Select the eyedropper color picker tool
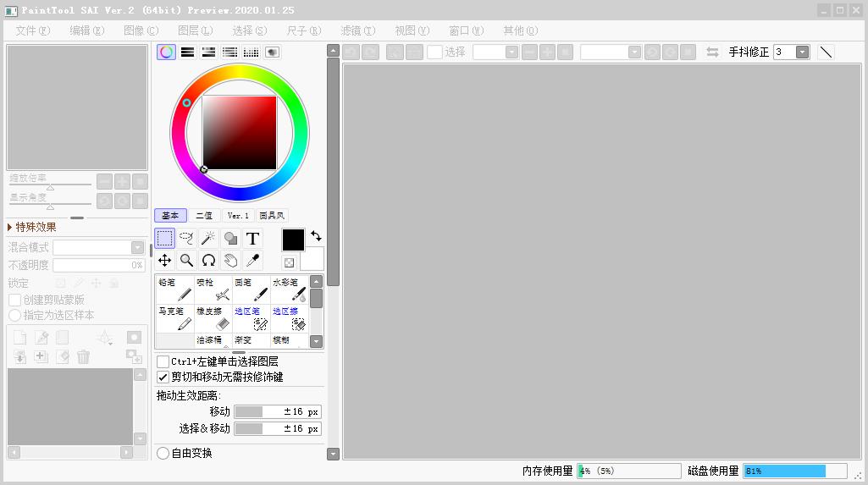Screen dimensions: 868x485 pos(252,260)
